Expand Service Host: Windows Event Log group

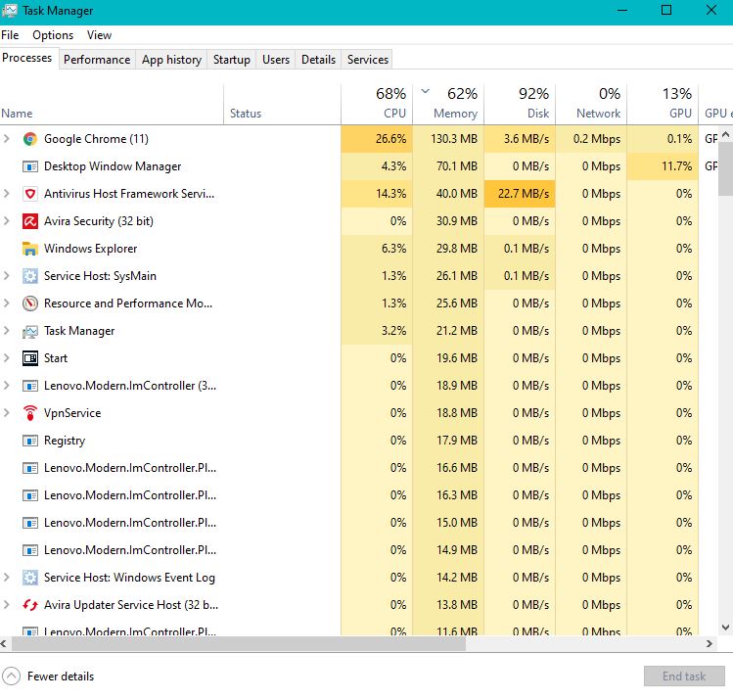click(x=7, y=577)
